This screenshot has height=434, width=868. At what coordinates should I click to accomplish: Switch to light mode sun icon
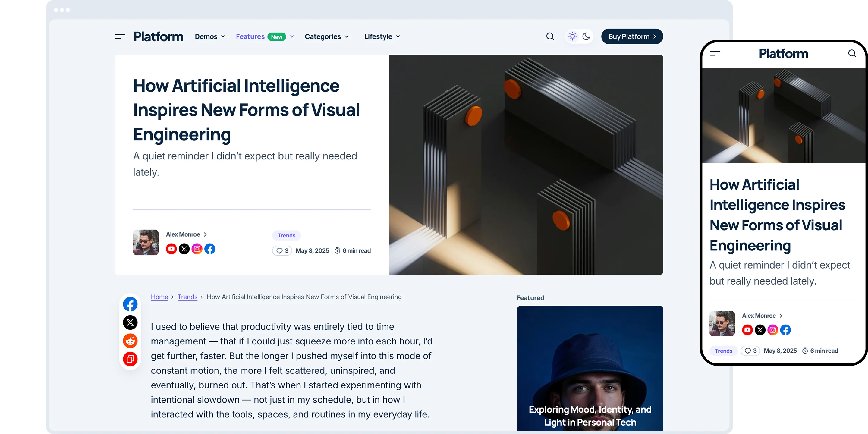click(x=572, y=36)
